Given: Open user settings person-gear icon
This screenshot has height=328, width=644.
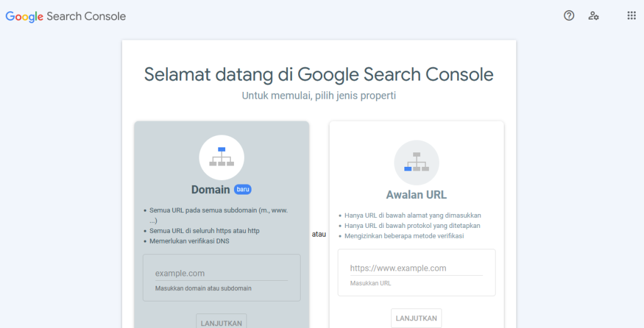Looking at the screenshot, I should click(594, 16).
